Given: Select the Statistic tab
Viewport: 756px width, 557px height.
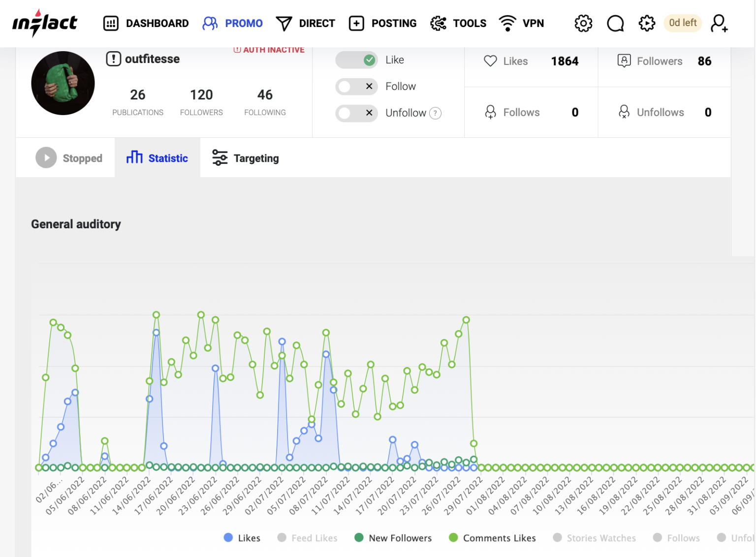Looking at the screenshot, I should pyautogui.click(x=157, y=158).
